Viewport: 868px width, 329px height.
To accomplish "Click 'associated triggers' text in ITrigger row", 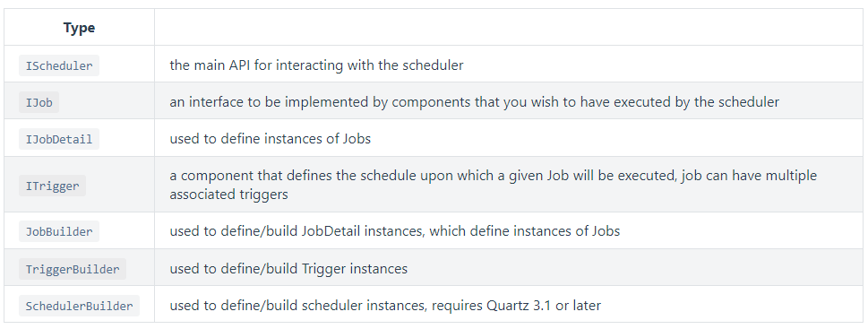I will [x=228, y=195].
